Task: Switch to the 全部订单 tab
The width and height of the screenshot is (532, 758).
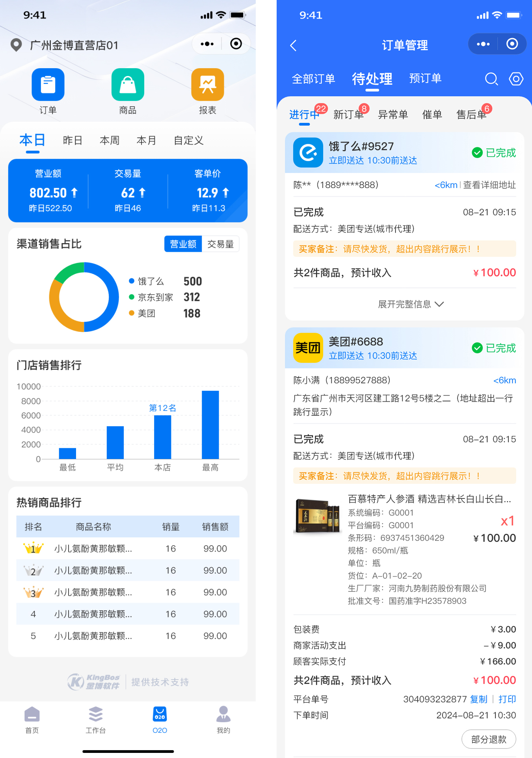Action: 313,79
